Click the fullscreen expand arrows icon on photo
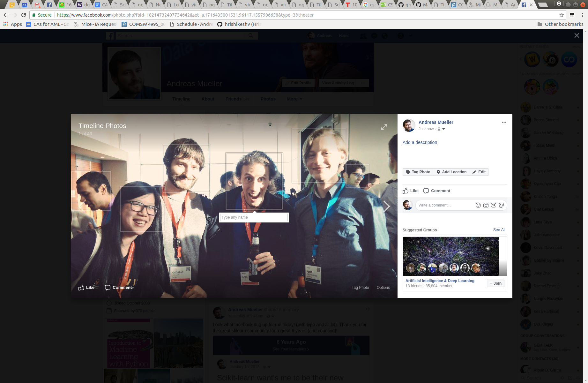588x383 pixels. [x=384, y=127]
